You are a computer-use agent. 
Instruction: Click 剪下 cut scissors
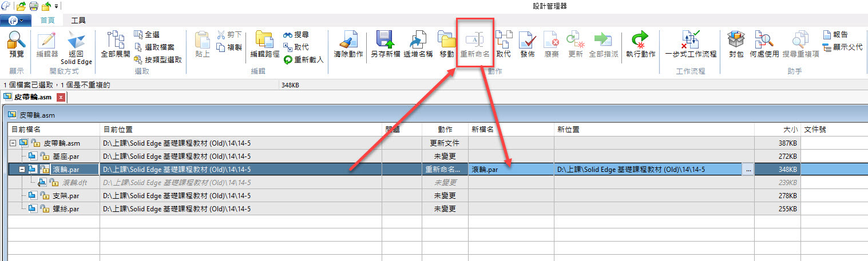tap(230, 35)
